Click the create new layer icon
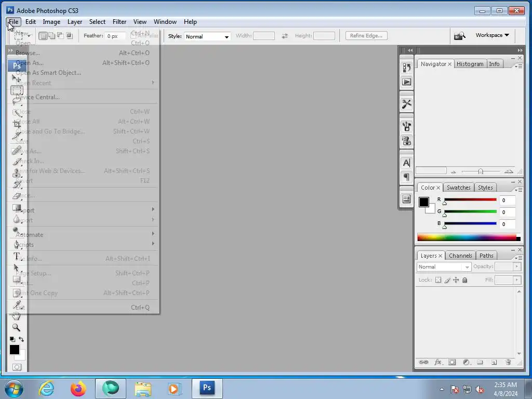The width and height of the screenshot is (532, 399). click(x=494, y=362)
